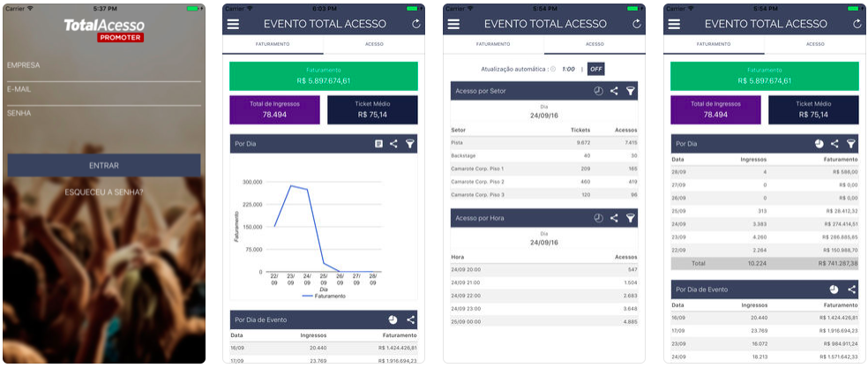Select the 25/09 00:00 hour row
This screenshot has height=368, width=868.
[x=544, y=321]
